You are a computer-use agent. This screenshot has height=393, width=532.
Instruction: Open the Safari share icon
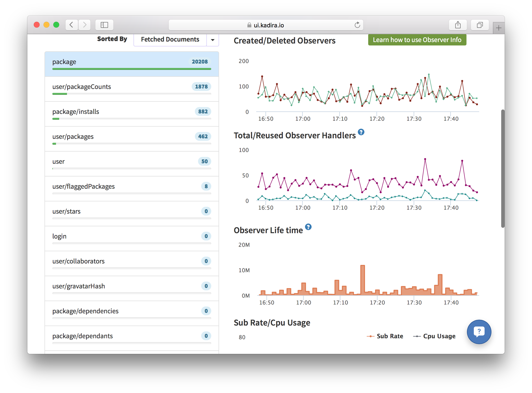458,25
